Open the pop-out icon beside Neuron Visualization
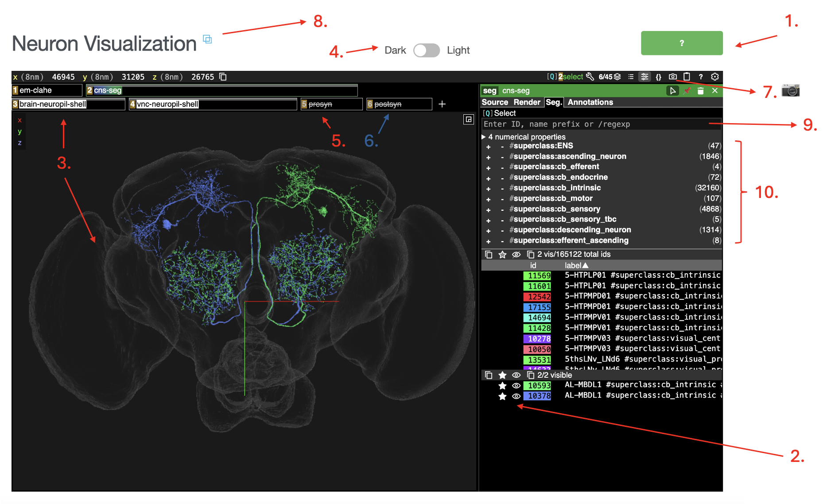Viewport: 823px width, 504px height. [207, 39]
